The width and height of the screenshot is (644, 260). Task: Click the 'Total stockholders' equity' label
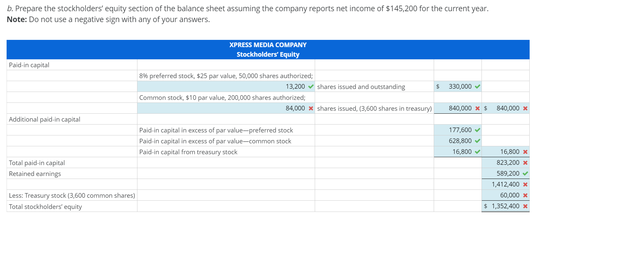coord(45,207)
